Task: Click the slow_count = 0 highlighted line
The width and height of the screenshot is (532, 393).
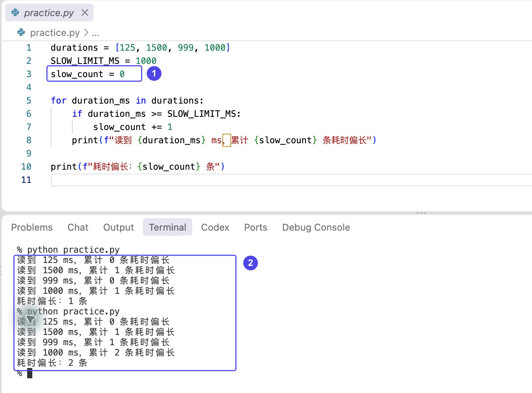Action: [x=94, y=74]
